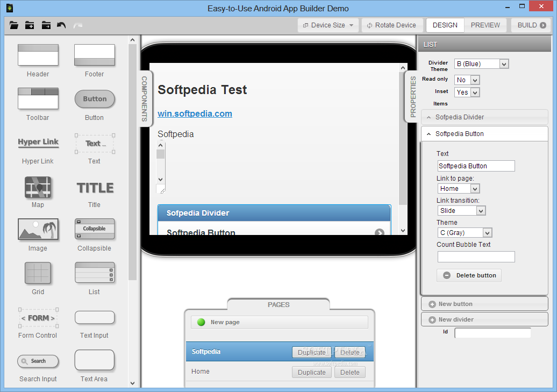
Task: Open the Read only dropdown
Action: click(x=467, y=80)
